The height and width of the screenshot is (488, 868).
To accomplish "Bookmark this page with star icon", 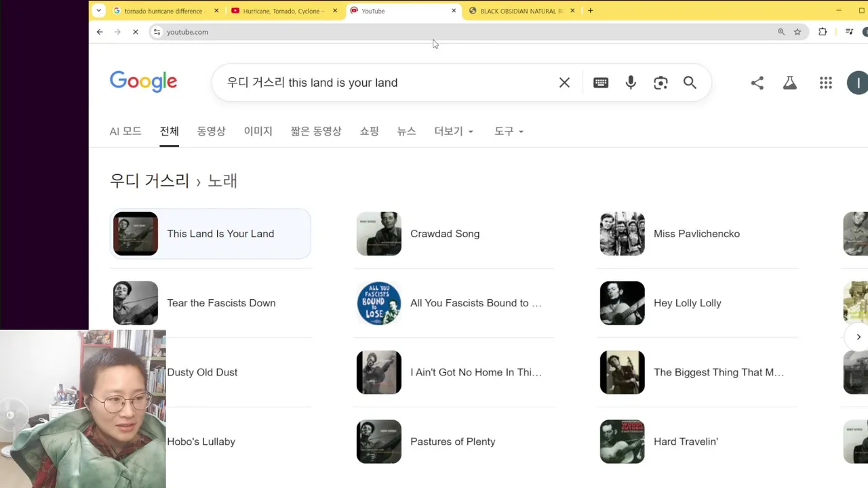I will pyautogui.click(x=797, y=32).
